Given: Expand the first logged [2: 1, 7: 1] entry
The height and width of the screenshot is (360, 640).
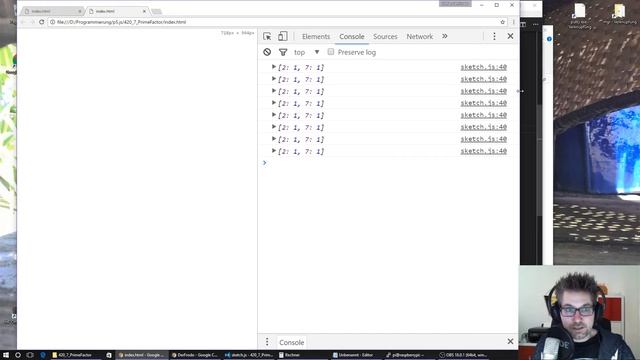Looking at the screenshot, I should (x=274, y=67).
